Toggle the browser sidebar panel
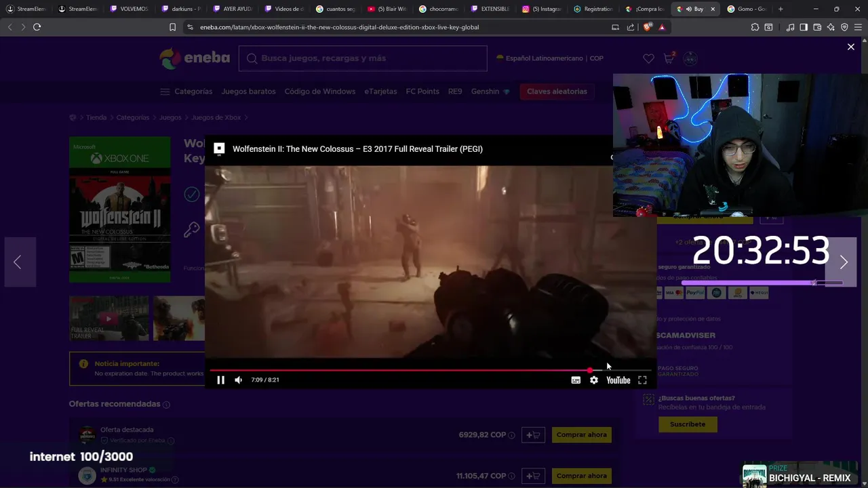868x488 pixels. (804, 27)
